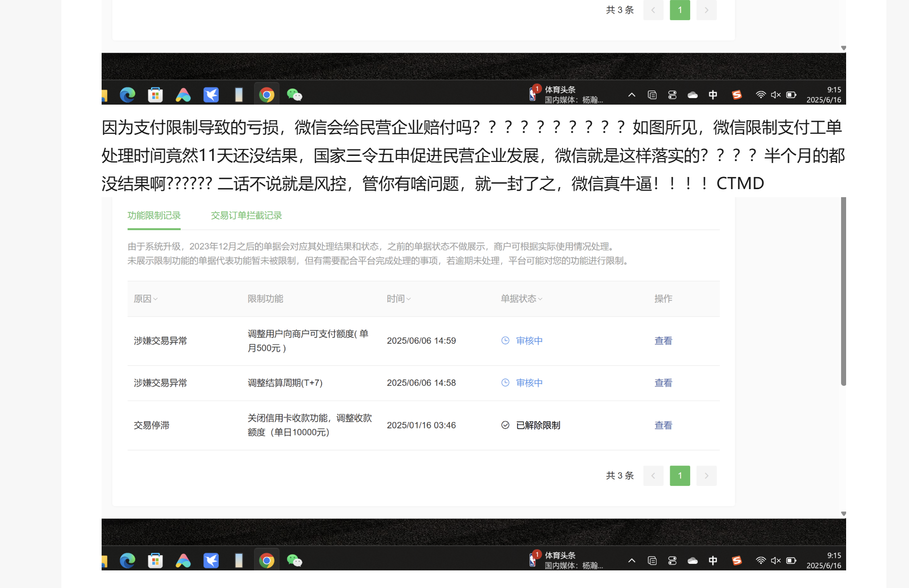909x588 pixels.
Task: Toggle the 中 input language indicator in the lower taskbar image
Action: 713,560
